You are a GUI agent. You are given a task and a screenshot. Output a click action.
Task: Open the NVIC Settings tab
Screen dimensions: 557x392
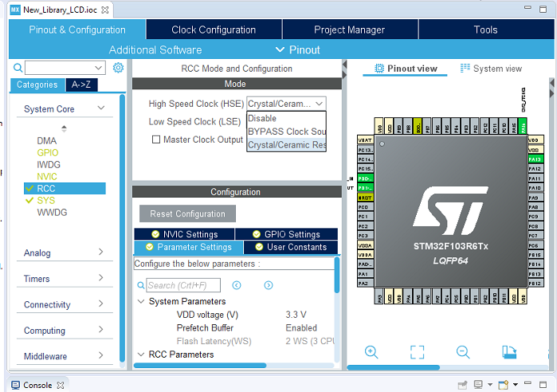184,234
